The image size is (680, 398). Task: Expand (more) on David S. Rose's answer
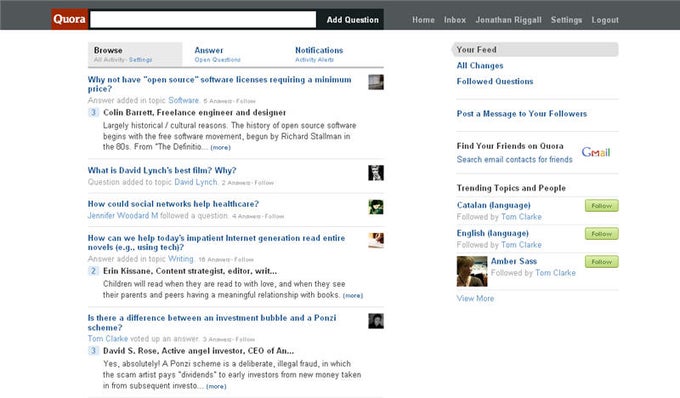[216, 386]
